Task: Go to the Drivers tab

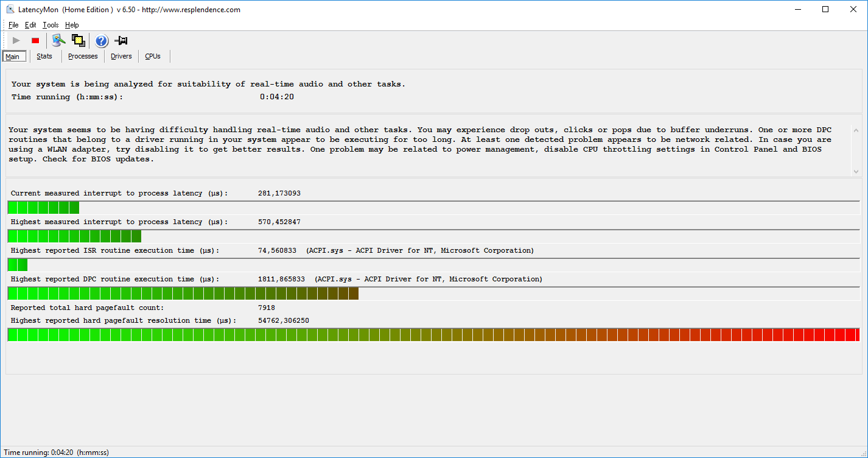Action: 121,56
